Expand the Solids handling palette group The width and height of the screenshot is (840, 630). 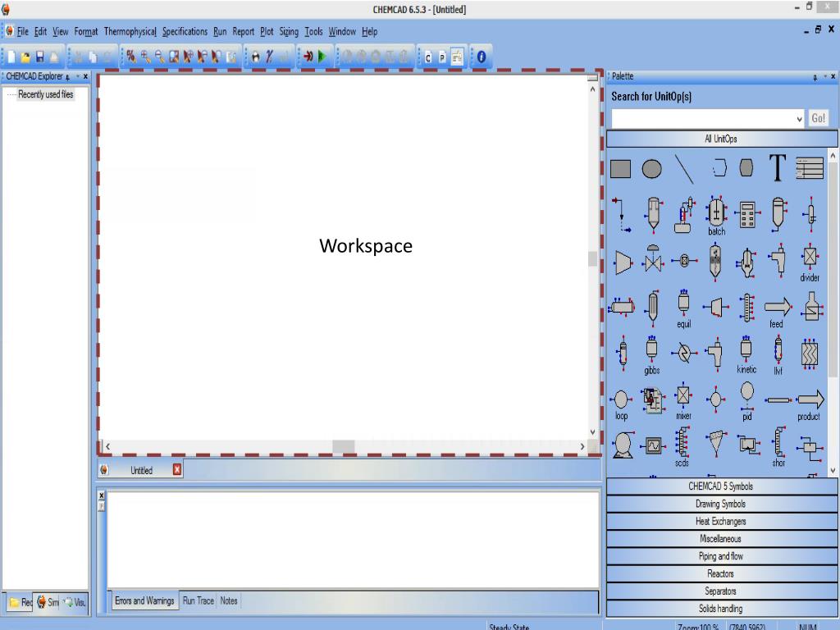722,609
